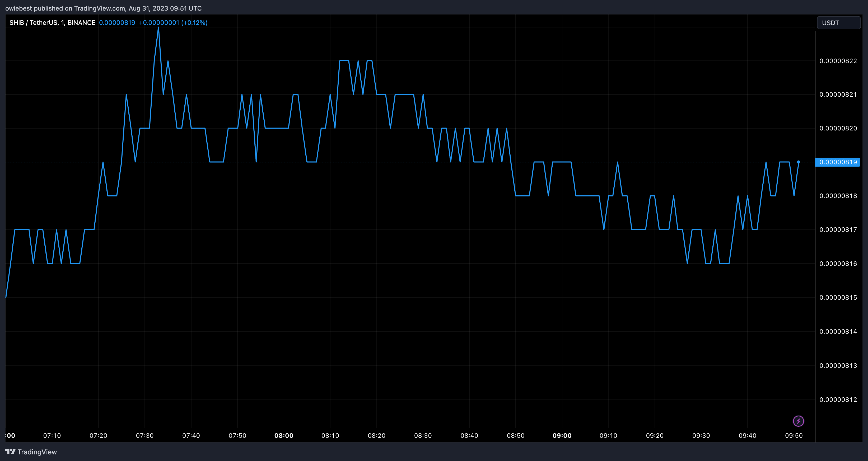This screenshot has height=461, width=868.
Task: Click the 07:10 time axis label
Action: (52, 435)
